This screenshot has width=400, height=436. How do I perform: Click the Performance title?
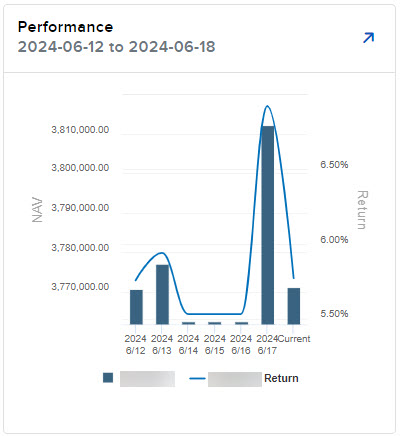click(x=65, y=27)
